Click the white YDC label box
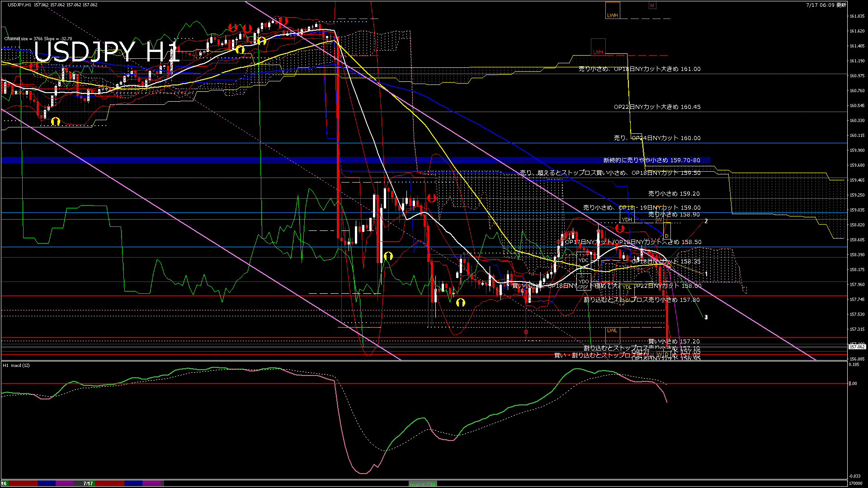Viewport: 868px width, 488px height. [584, 260]
